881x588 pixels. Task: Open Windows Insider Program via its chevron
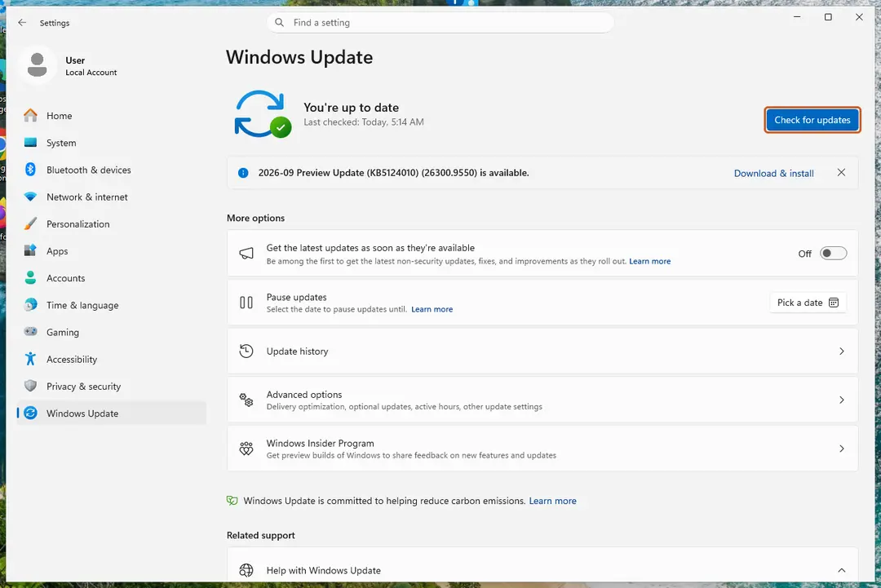pyautogui.click(x=842, y=449)
